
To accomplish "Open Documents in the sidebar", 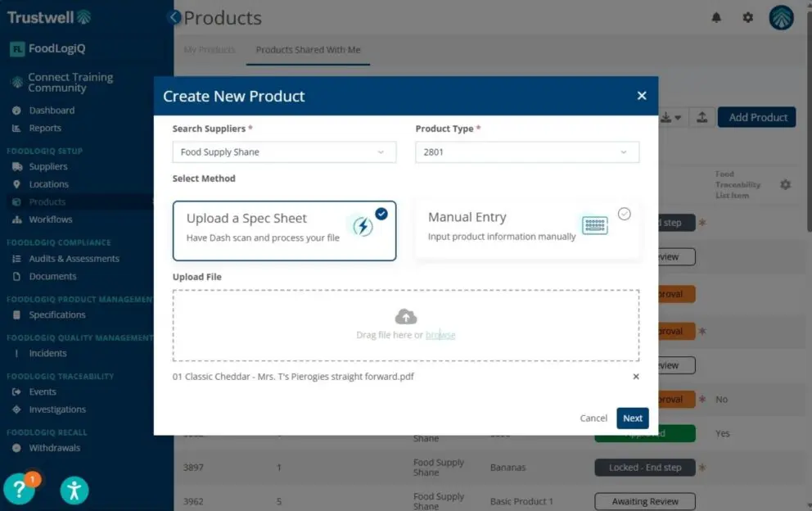I will (52, 276).
